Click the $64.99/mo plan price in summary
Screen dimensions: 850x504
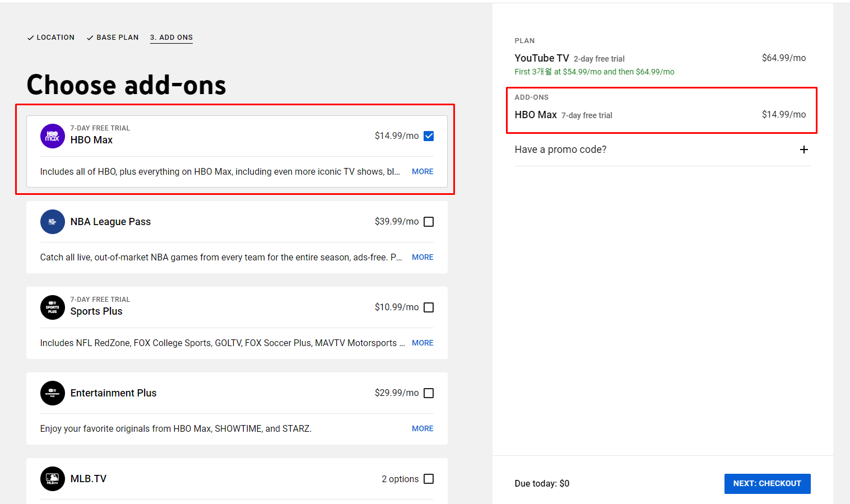[x=784, y=58]
